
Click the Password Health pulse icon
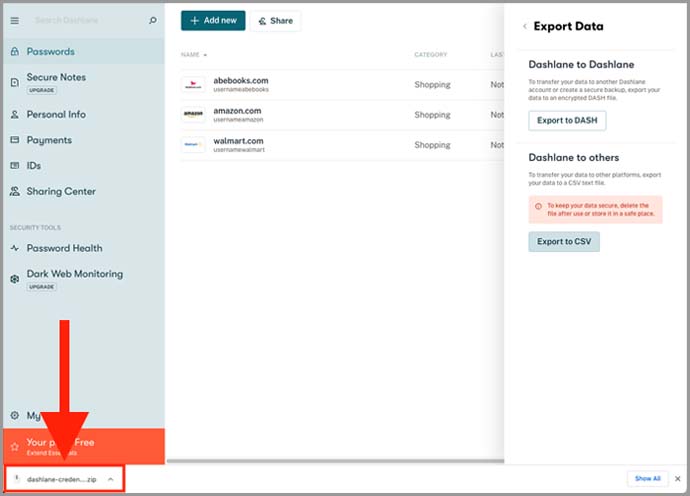15,248
